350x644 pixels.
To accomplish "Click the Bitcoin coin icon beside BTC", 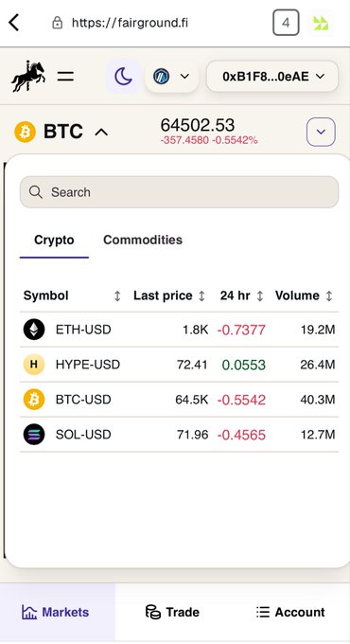I will pos(25,132).
